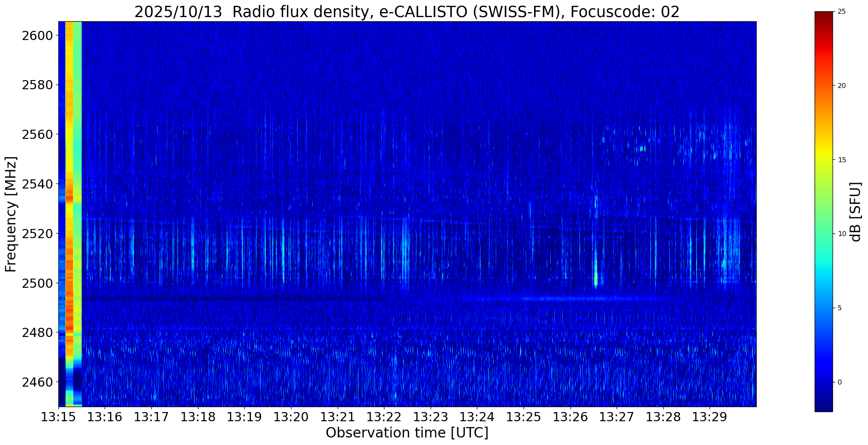Click the 2600 frequency tick label

[x=37, y=36]
